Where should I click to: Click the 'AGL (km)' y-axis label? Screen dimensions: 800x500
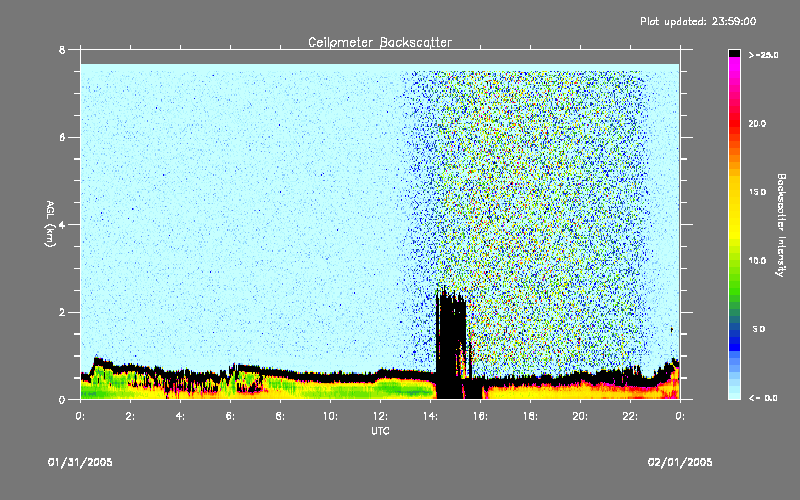point(50,224)
